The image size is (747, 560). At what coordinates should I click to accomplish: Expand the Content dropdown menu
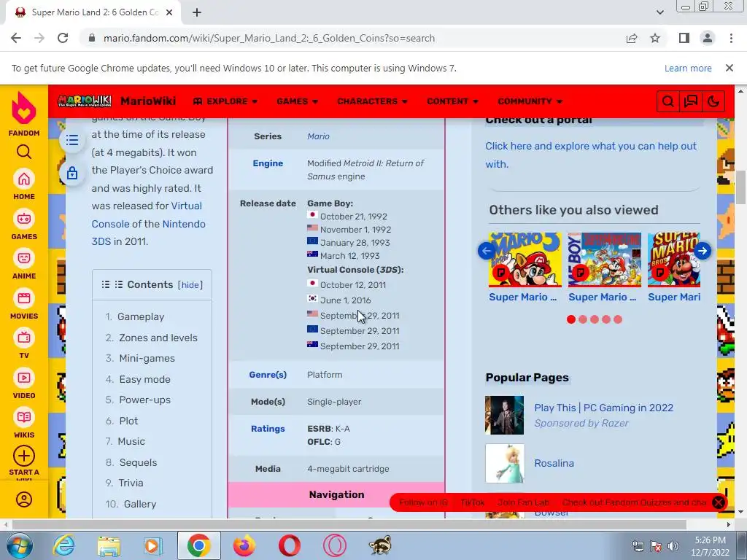(x=452, y=101)
